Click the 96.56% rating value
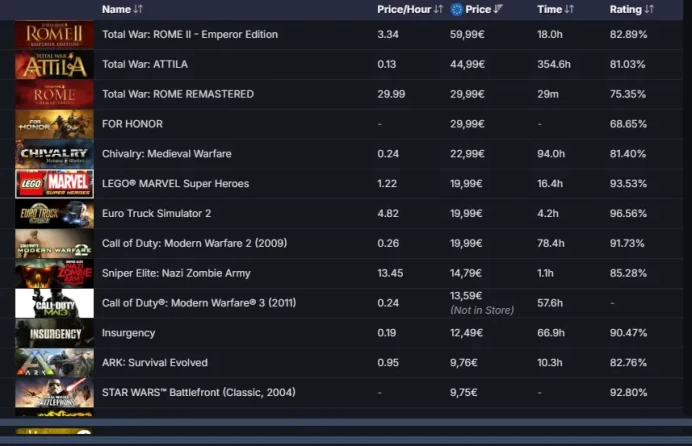692x446 pixels. coord(628,214)
